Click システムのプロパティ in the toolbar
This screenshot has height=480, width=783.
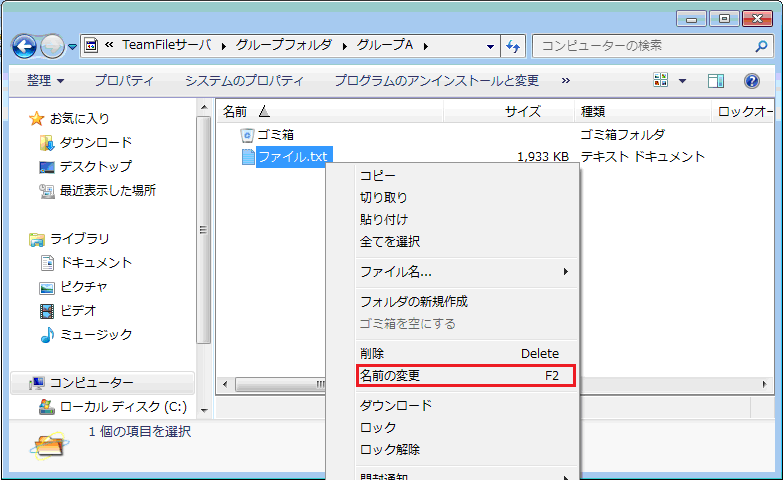(244, 80)
